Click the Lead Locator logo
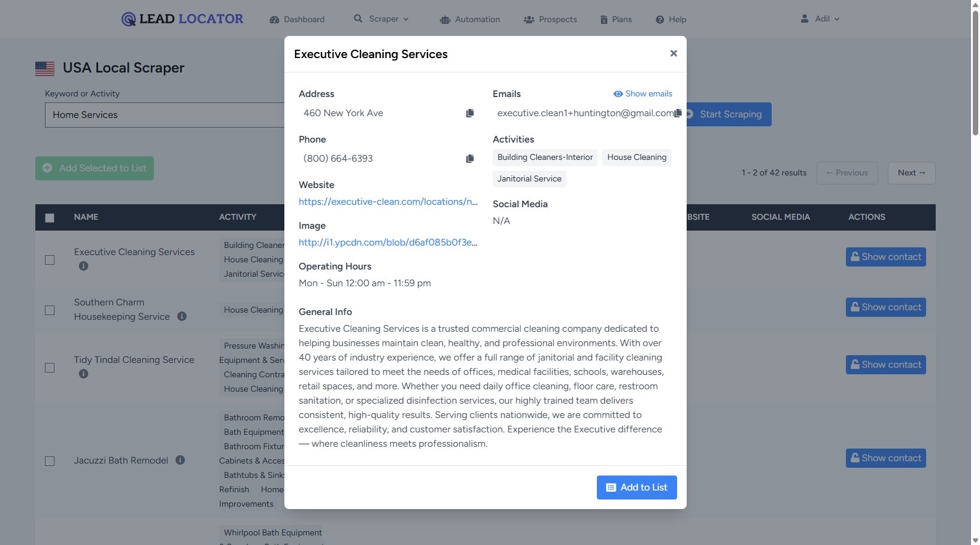Screen dimensions: 980x545 pos(183,19)
